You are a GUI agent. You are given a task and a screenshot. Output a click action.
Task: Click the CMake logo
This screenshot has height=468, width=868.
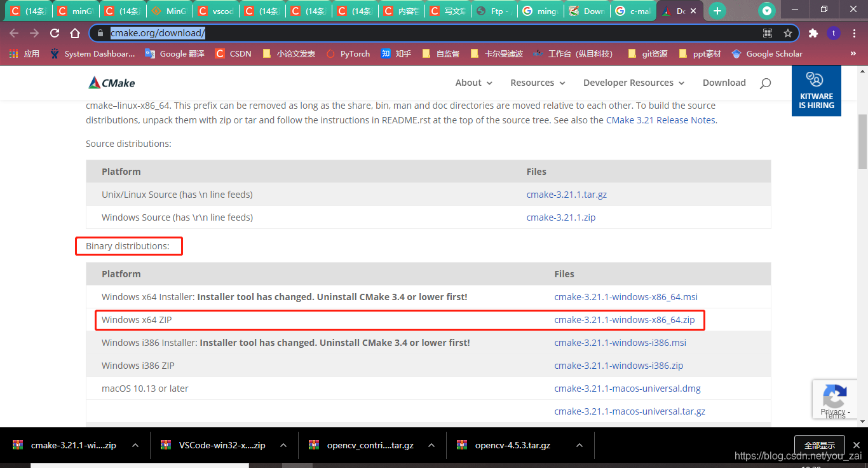111,83
